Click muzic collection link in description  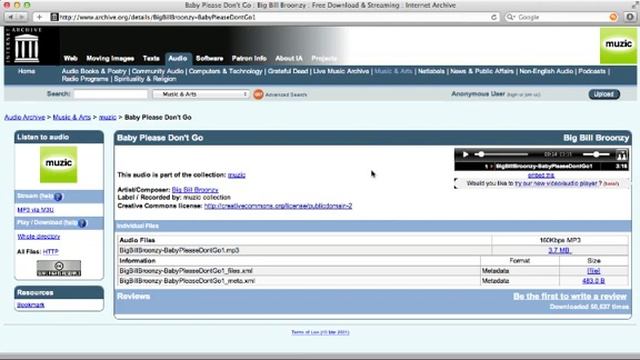[x=236, y=175]
